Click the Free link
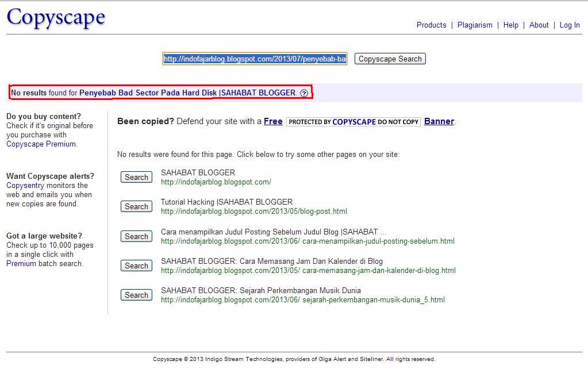 [273, 121]
